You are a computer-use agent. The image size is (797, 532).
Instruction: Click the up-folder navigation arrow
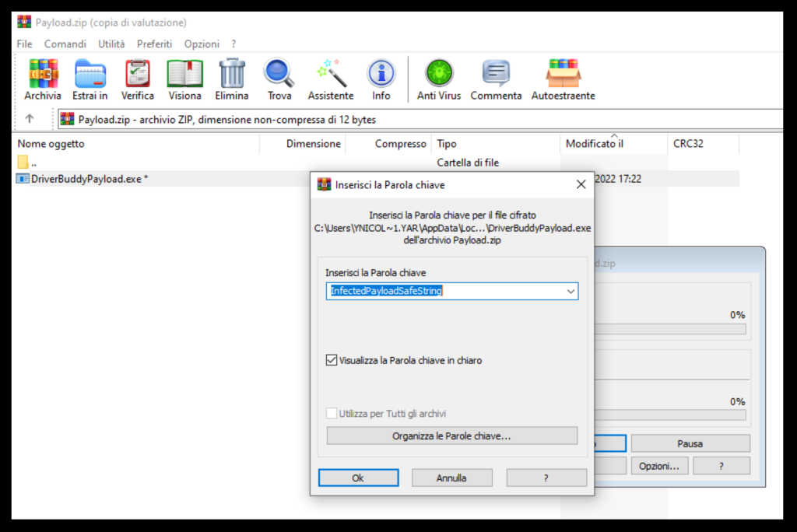coord(29,119)
